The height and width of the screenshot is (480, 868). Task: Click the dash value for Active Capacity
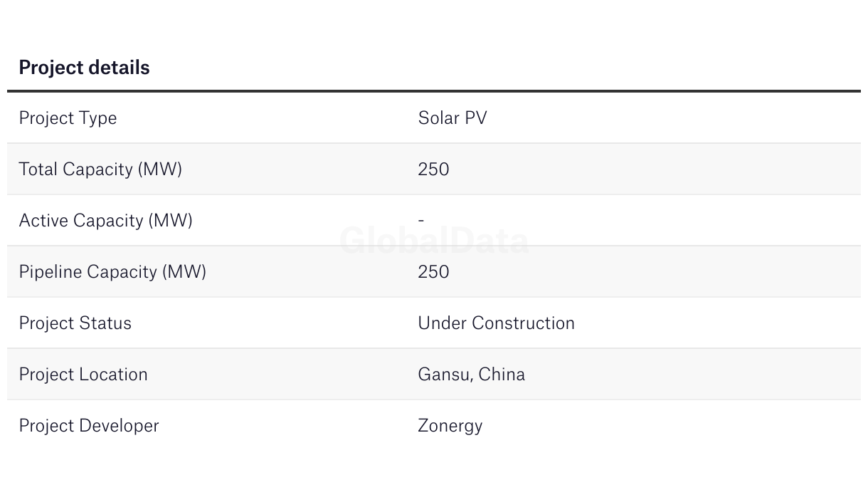[x=421, y=221]
